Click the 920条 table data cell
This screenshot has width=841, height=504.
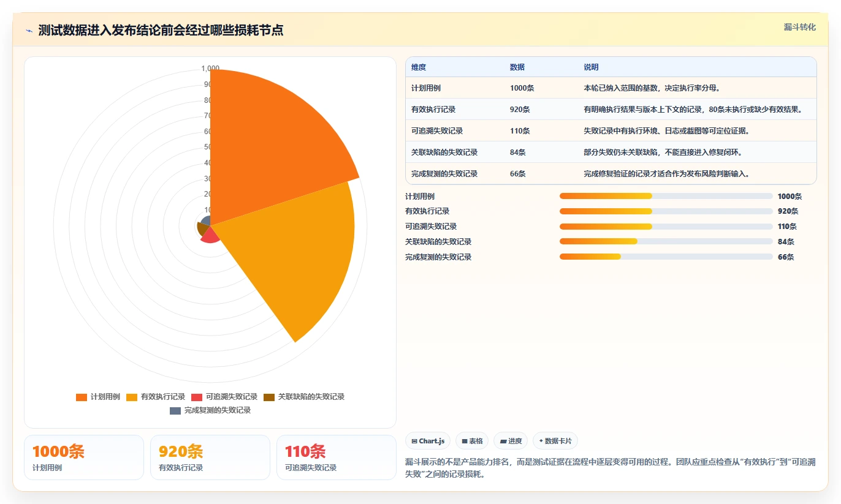click(x=520, y=110)
